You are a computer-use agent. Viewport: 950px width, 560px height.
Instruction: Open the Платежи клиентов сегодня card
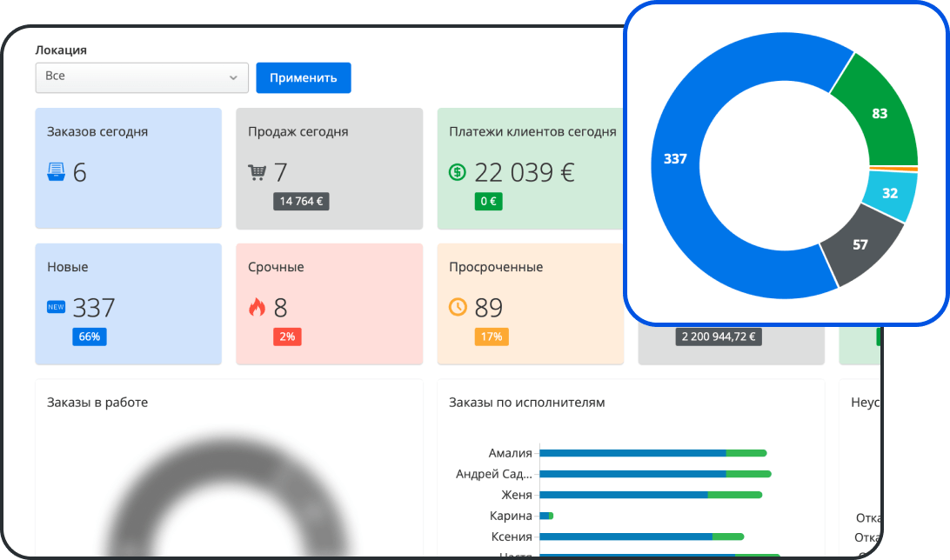point(531,169)
